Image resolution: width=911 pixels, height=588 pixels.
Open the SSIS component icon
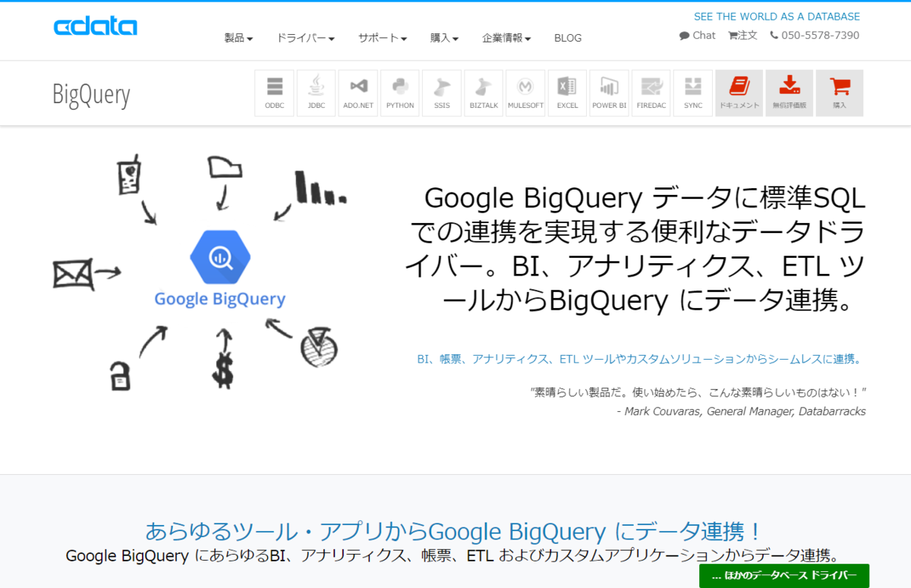[x=442, y=93]
